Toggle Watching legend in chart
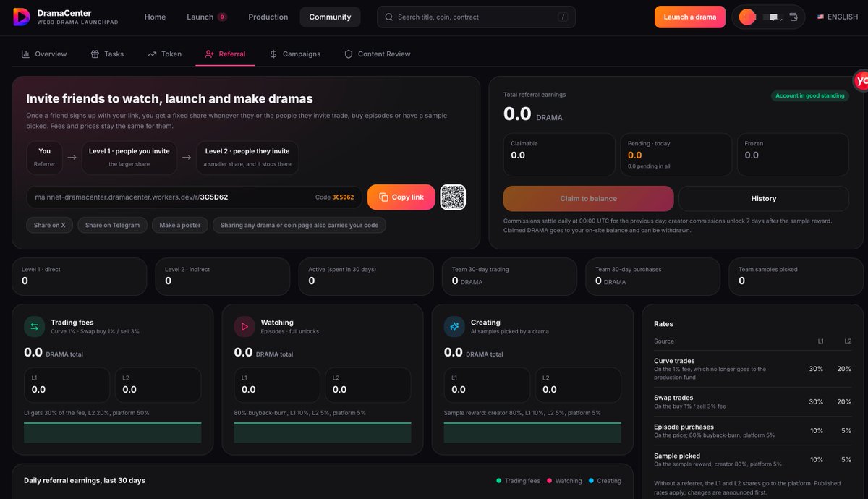This screenshot has width=868, height=499. coord(564,481)
